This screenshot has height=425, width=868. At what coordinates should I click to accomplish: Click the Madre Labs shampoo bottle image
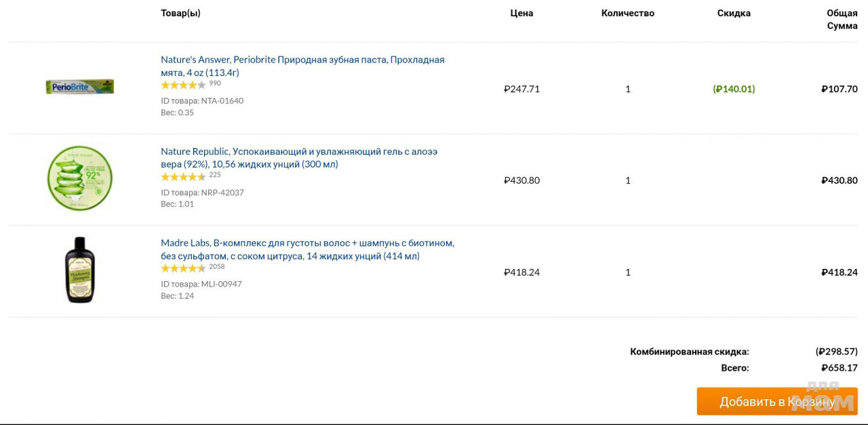click(x=80, y=270)
